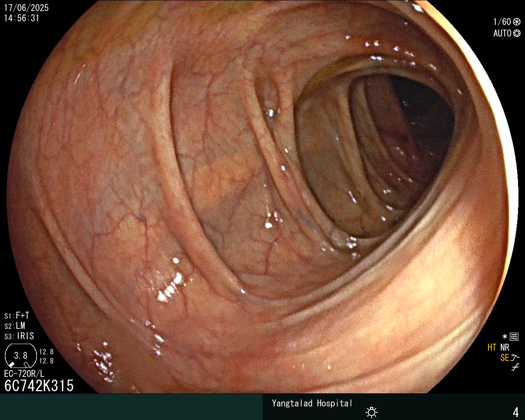Click the NR noise reduction indicator
The height and width of the screenshot is (420, 525).
click(504, 348)
